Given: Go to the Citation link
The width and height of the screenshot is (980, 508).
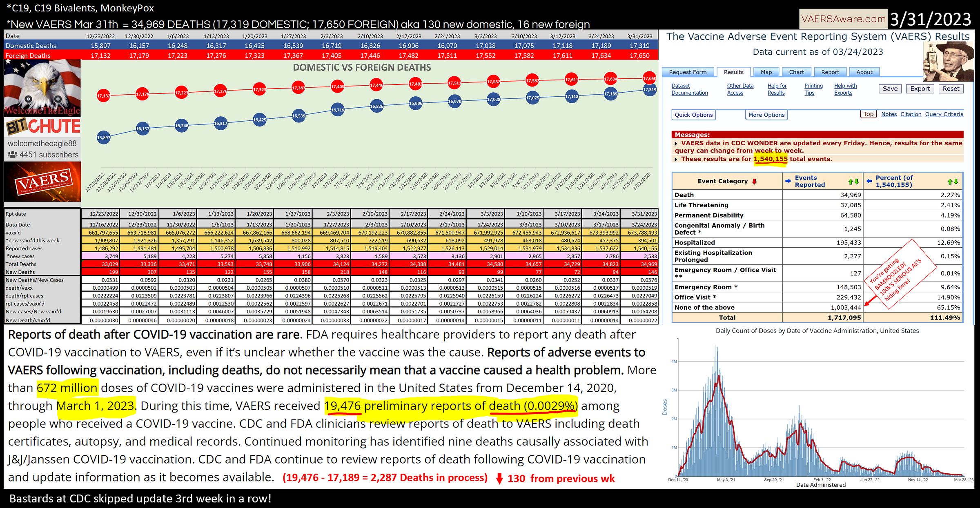Looking at the screenshot, I should tap(911, 114).
